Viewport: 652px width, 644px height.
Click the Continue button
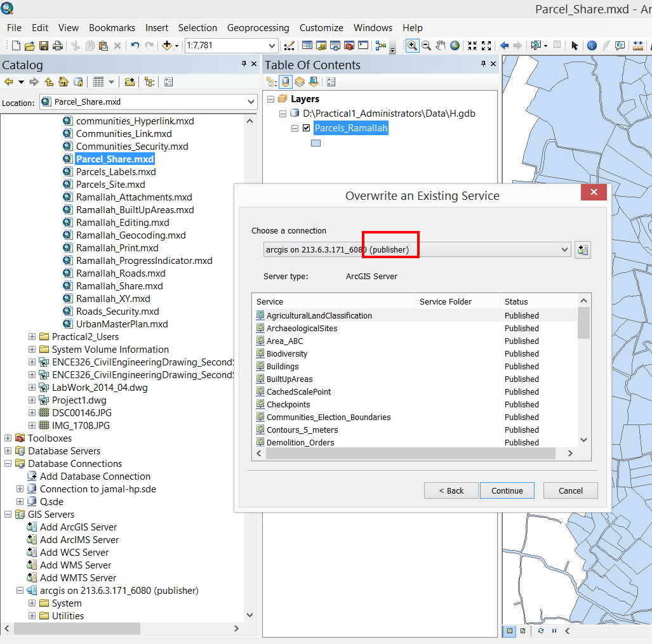pos(507,490)
